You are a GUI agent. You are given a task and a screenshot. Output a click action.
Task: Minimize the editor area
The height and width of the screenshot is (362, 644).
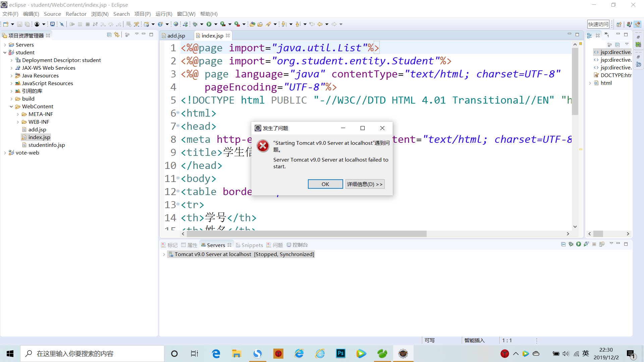point(569,34)
